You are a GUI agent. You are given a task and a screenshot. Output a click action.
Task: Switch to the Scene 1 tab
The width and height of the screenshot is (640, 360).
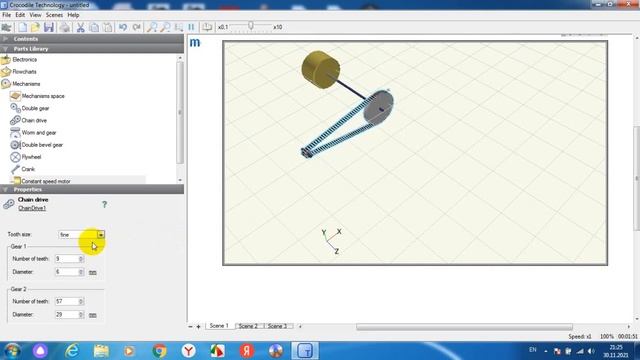(x=219, y=326)
